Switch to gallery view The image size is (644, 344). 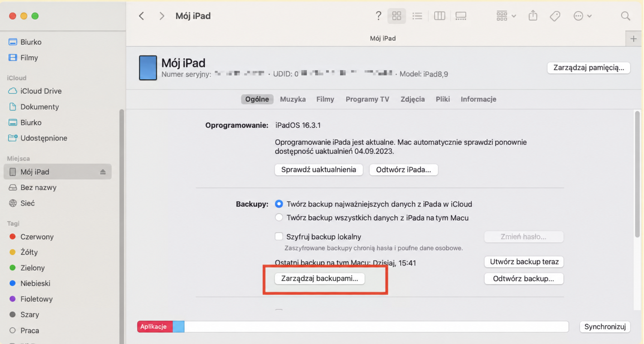(x=461, y=16)
